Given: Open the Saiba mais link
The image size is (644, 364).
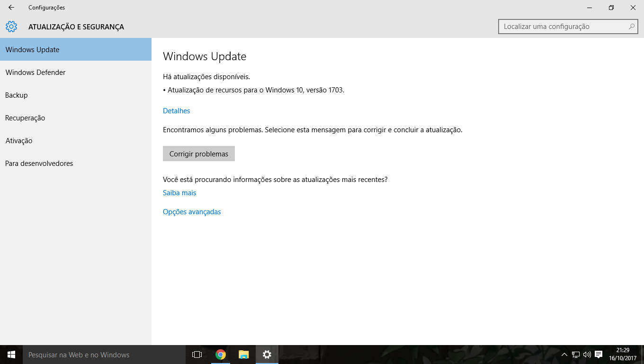Looking at the screenshot, I should click(179, 193).
